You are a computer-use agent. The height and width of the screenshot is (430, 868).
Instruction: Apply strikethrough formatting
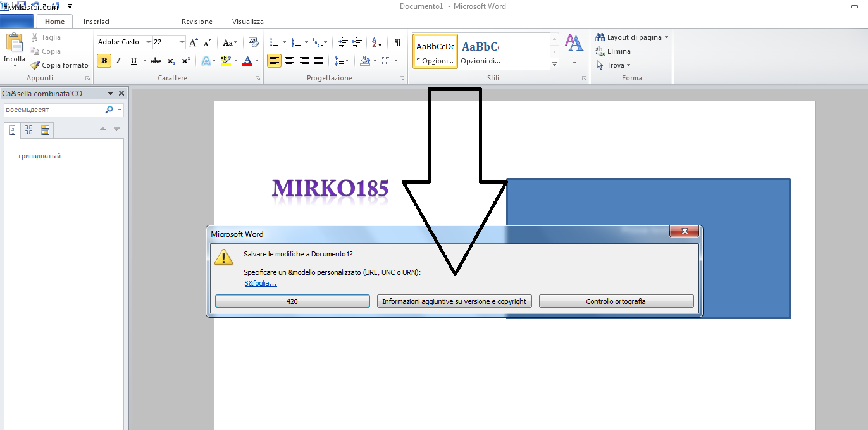[x=156, y=61]
